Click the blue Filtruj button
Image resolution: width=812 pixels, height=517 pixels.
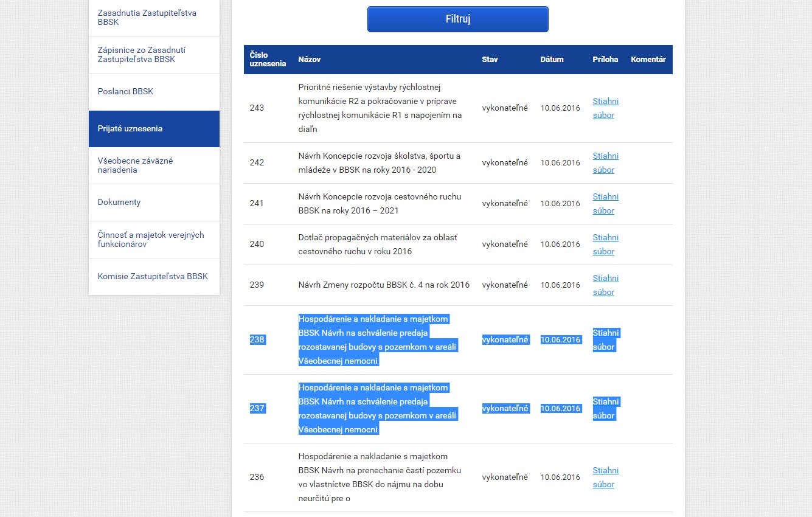click(457, 19)
